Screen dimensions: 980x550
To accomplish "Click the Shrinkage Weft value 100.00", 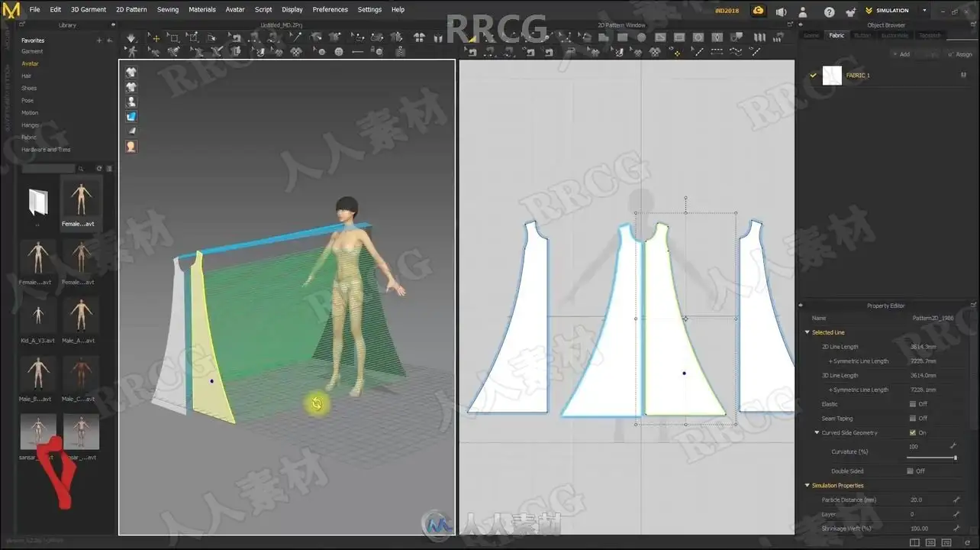I will tap(919, 528).
